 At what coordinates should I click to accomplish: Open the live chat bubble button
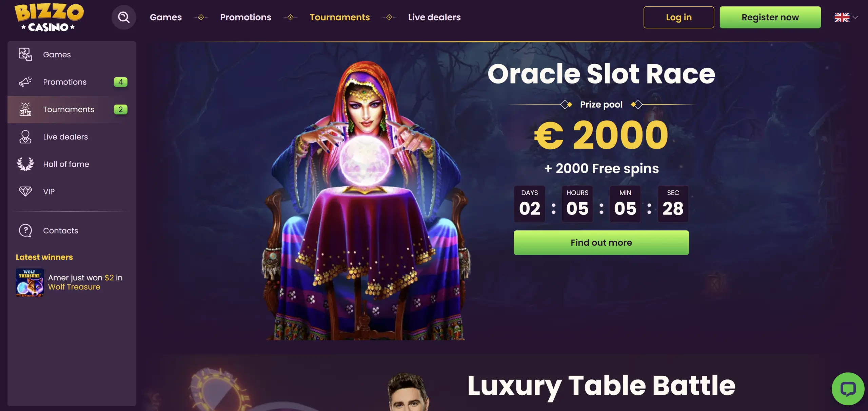[x=848, y=389]
